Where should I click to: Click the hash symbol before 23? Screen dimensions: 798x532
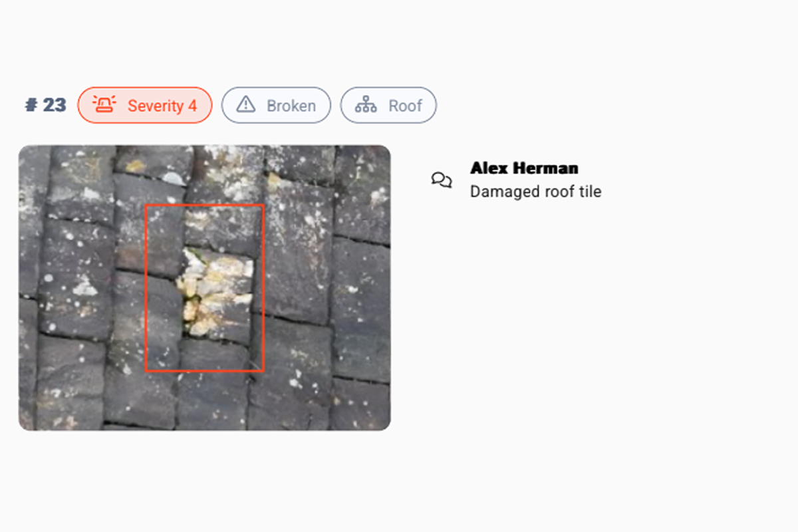coord(31,105)
